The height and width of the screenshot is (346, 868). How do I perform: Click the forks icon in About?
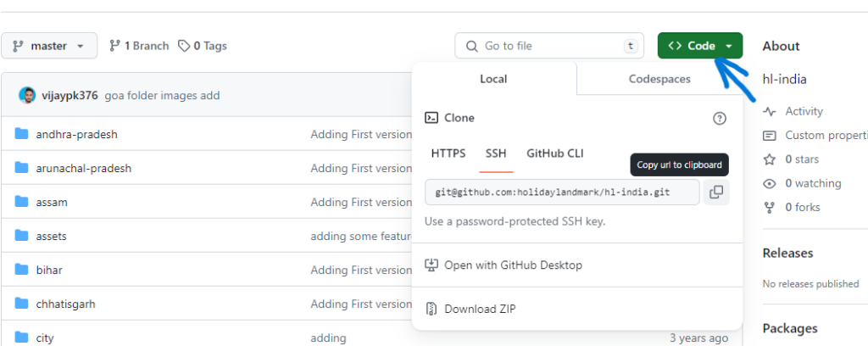[770, 207]
